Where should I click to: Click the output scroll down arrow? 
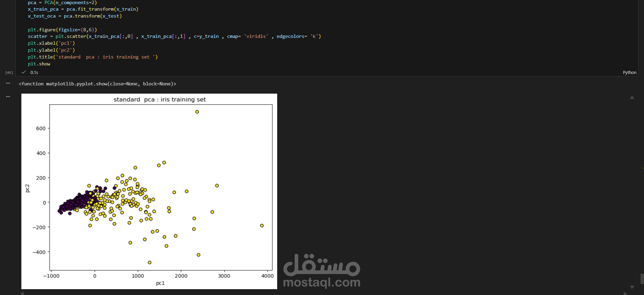tap(632, 287)
